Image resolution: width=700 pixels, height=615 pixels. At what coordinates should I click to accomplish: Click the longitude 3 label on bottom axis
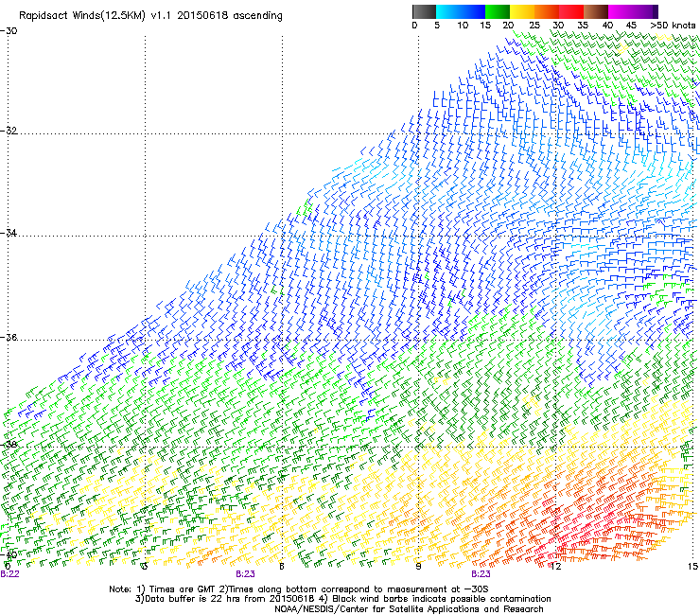[x=144, y=567]
